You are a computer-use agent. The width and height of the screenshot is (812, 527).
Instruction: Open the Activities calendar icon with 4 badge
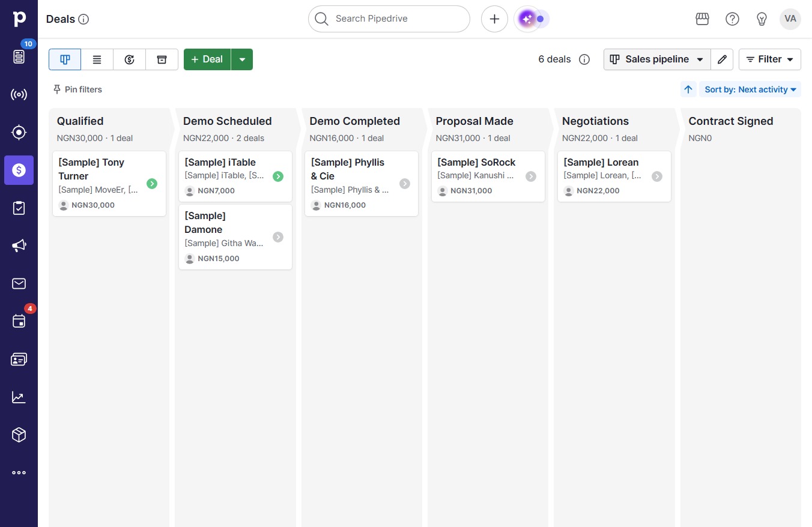[x=19, y=321]
